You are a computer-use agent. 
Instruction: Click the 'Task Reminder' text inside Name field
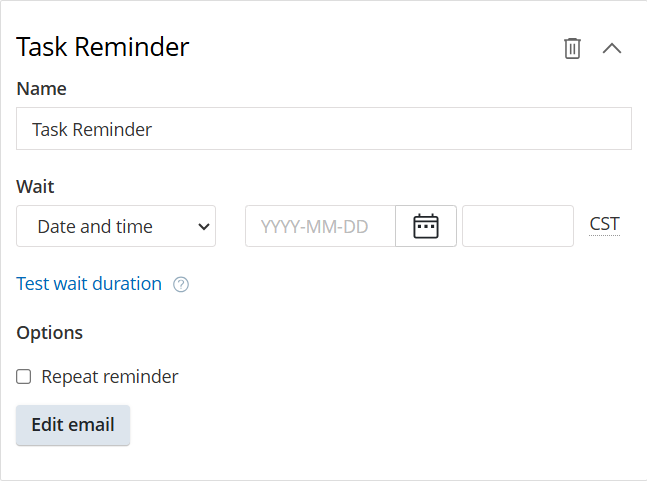coord(92,129)
